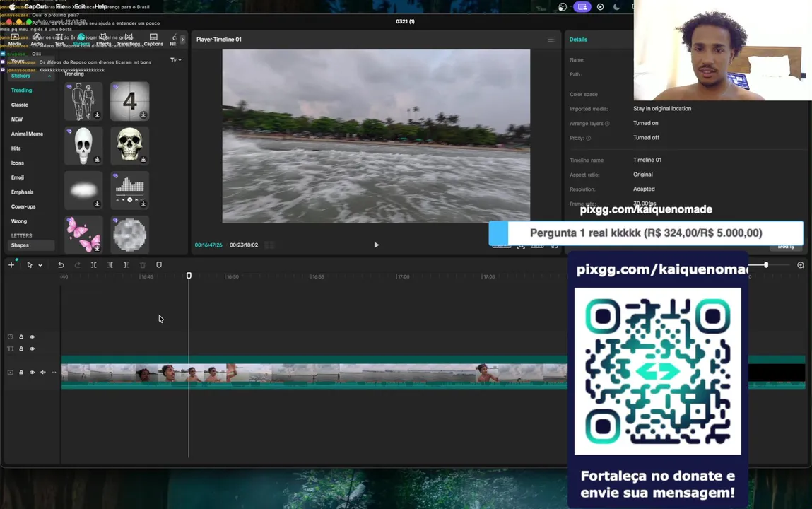Image resolution: width=812 pixels, height=509 pixels.
Task: Download the music equalizer bars sticker
Action: [x=143, y=204]
